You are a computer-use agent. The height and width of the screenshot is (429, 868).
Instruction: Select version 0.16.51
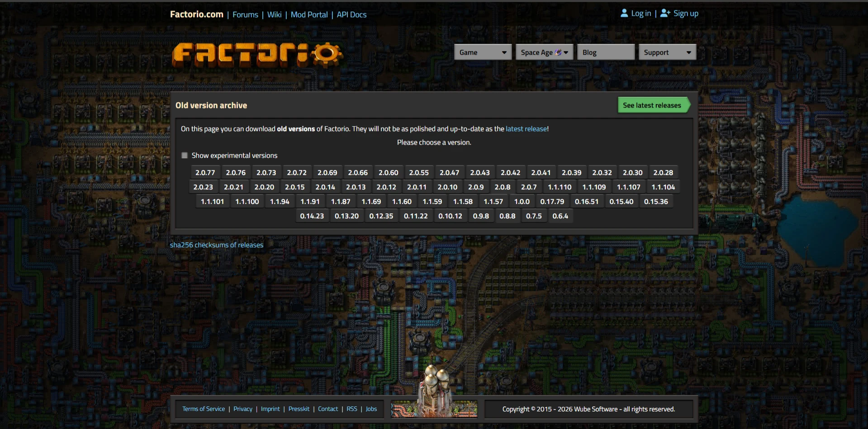(587, 202)
